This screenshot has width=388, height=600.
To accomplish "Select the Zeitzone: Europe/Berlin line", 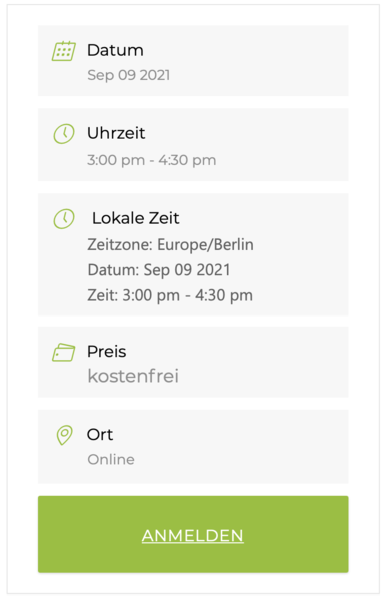I will [170, 245].
